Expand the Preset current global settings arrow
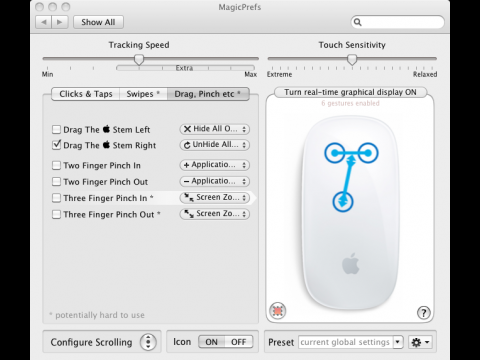The image size is (480, 360). (x=397, y=342)
